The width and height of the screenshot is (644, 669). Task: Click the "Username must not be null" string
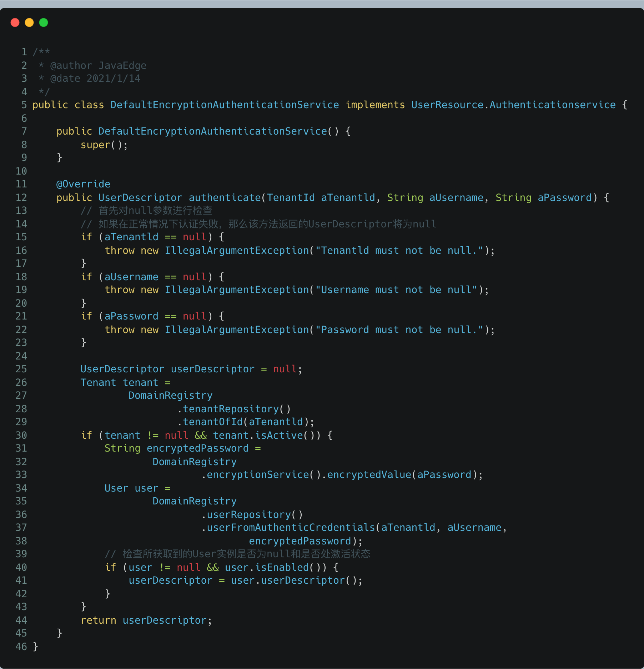tap(396, 290)
